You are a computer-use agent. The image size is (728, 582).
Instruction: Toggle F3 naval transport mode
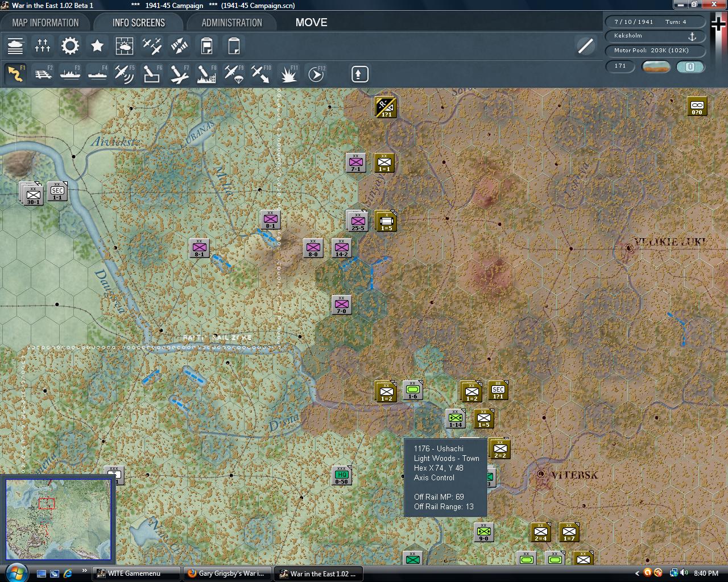click(70, 74)
